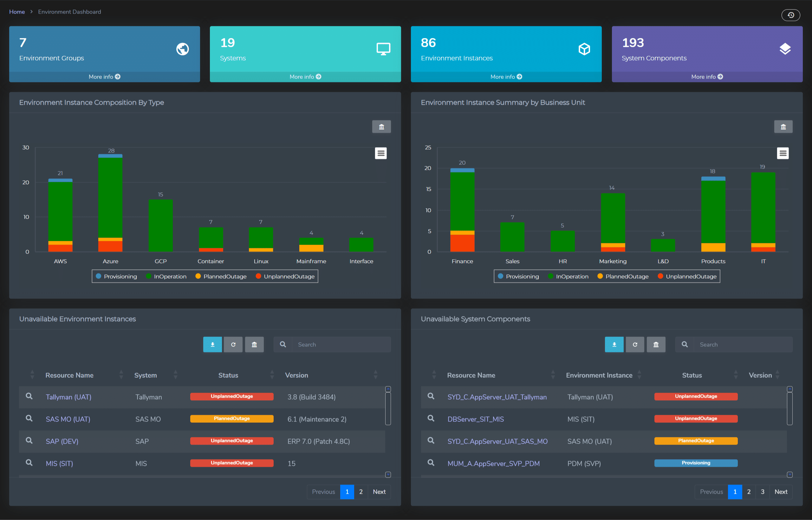The image size is (812, 520).
Task: Sort Unavailable Environment Instances by System column
Action: click(x=146, y=375)
